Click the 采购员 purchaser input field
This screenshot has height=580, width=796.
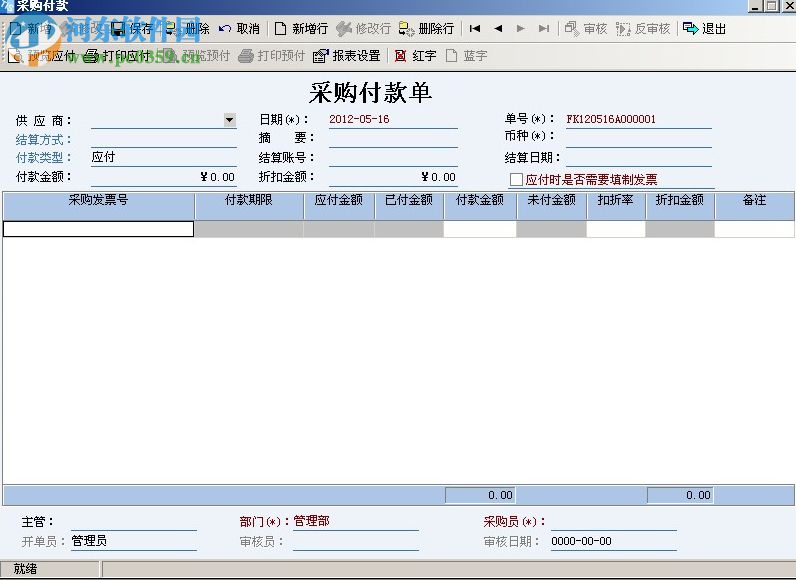pos(614,522)
